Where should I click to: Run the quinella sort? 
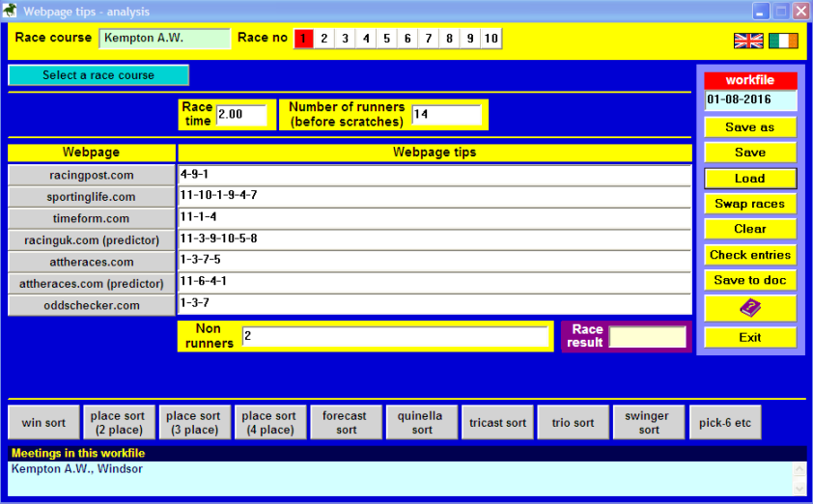click(422, 423)
